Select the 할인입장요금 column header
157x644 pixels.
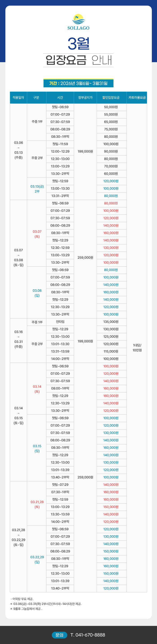point(111,98)
